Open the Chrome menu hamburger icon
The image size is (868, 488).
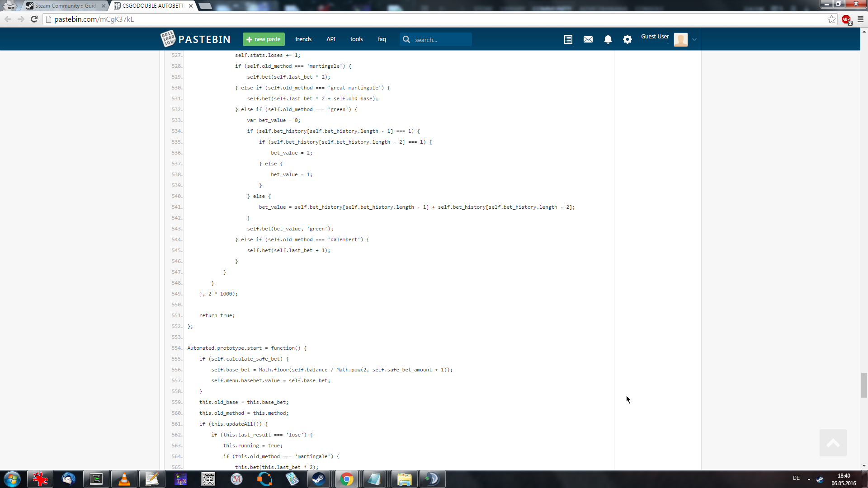pos(860,19)
